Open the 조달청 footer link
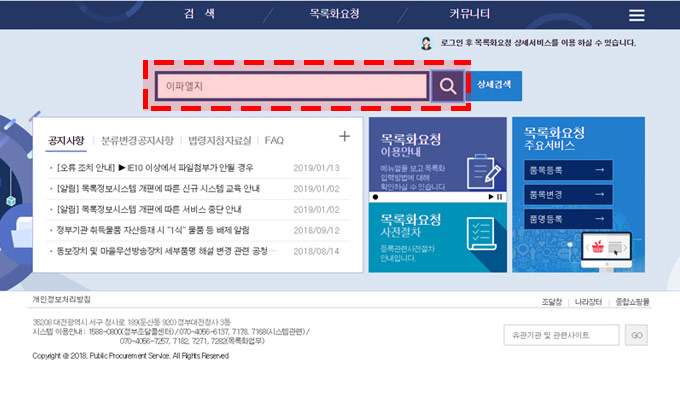This screenshot has height=393, width=680. click(x=552, y=302)
